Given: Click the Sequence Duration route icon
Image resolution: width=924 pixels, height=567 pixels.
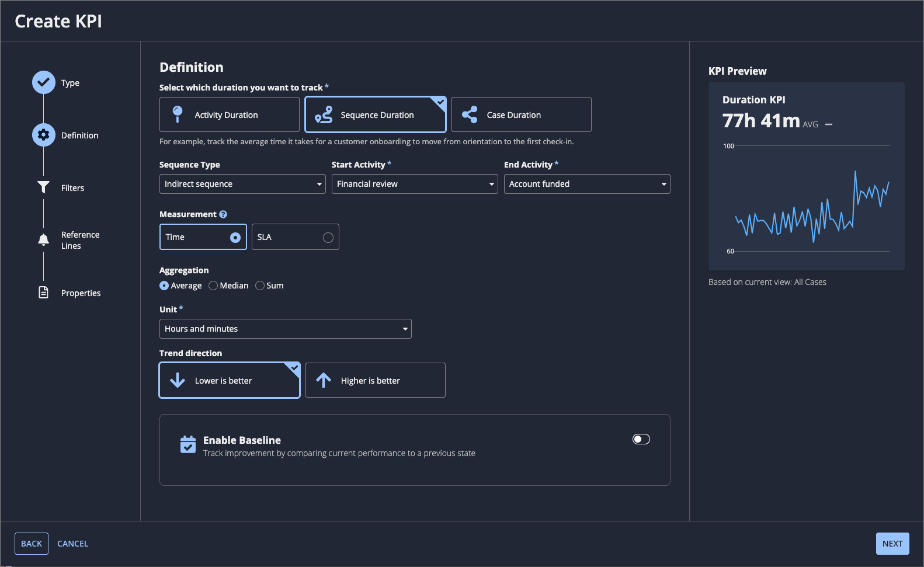Looking at the screenshot, I should [x=324, y=114].
